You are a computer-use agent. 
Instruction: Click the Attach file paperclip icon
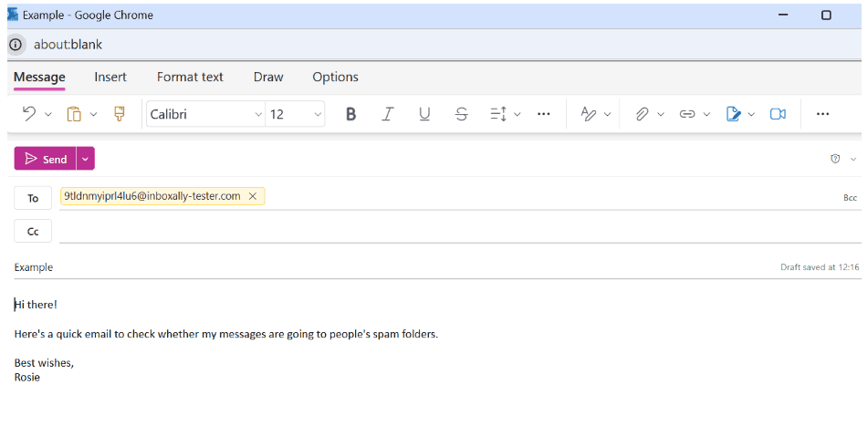click(642, 114)
